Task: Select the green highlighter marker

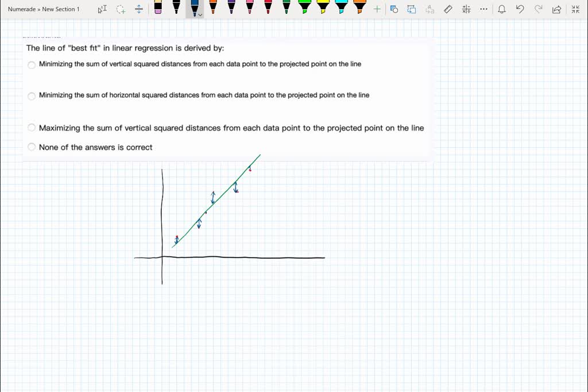Action: click(304, 9)
